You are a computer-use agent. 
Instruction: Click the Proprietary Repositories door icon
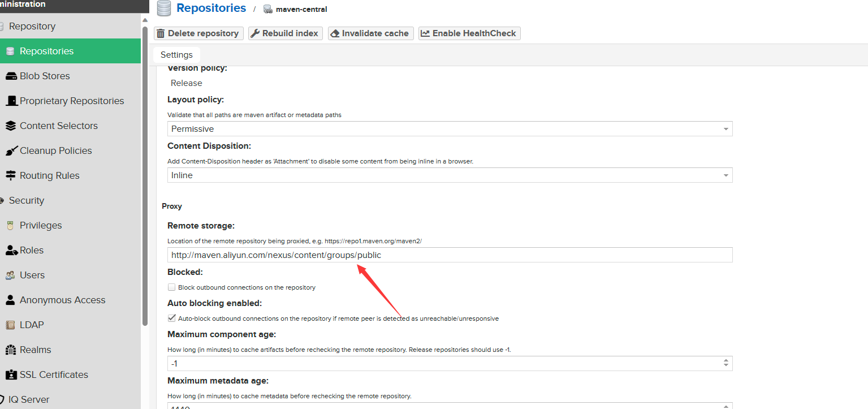(x=11, y=101)
